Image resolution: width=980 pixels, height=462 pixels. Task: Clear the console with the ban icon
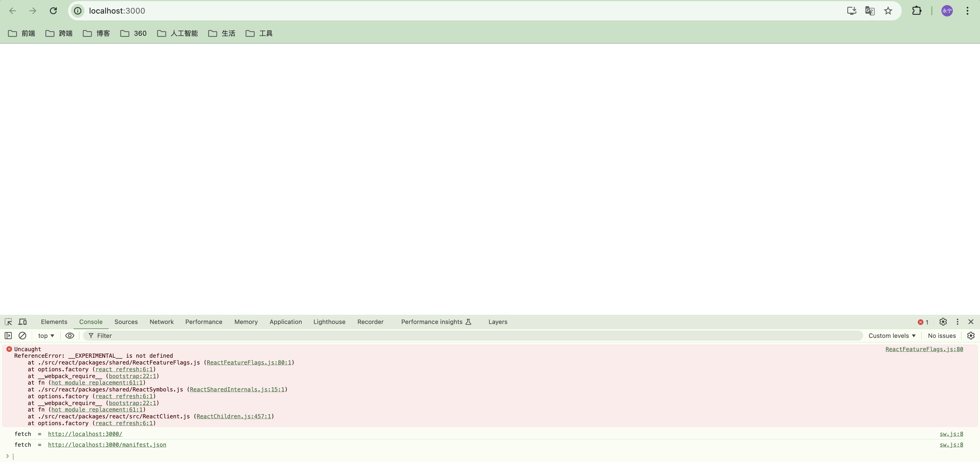pos(22,335)
